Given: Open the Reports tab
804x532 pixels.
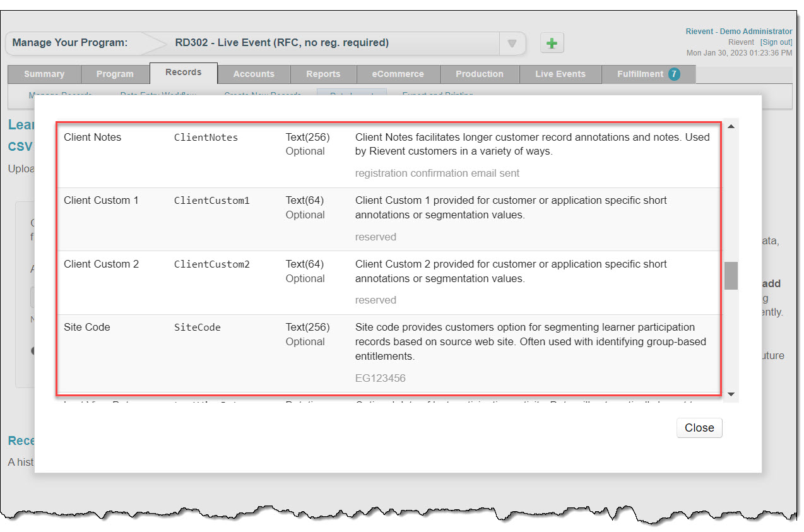Looking at the screenshot, I should [323, 74].
